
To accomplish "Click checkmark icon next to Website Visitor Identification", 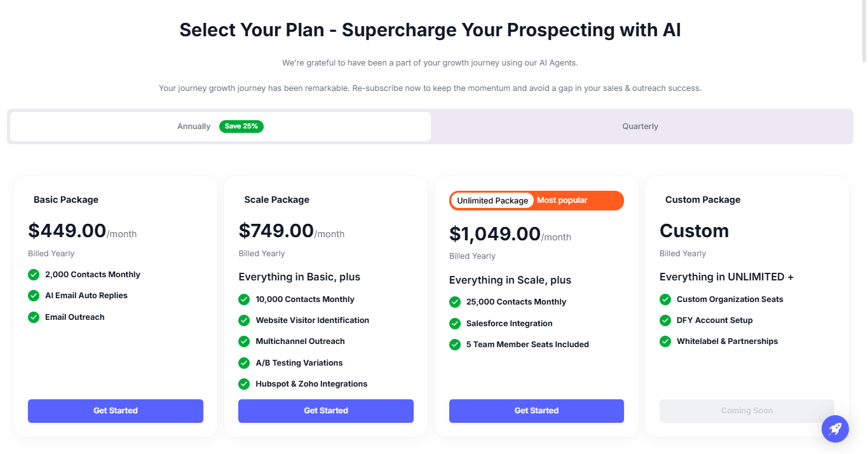I will click(x=244, y=320).
